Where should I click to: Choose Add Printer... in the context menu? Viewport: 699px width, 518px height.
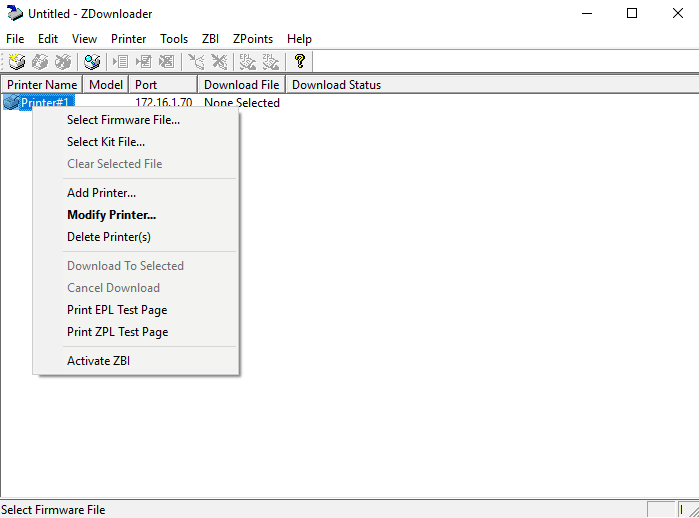101,193
